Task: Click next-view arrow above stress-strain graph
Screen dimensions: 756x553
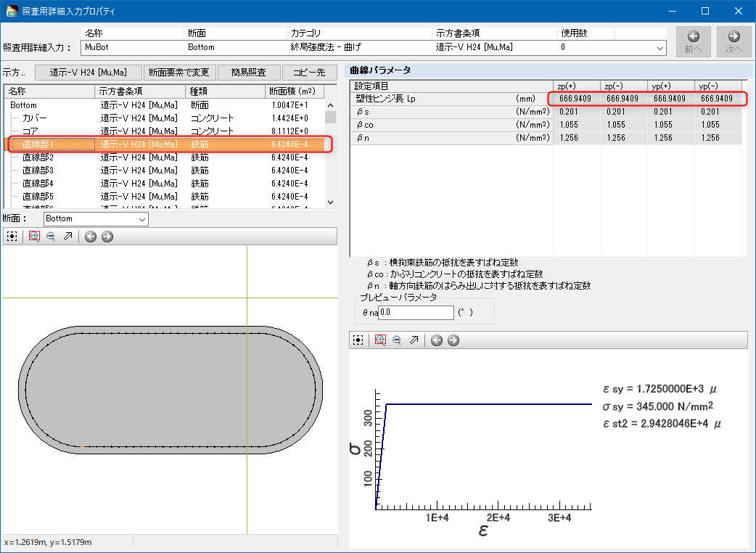Action: click(x=453, y=340)
